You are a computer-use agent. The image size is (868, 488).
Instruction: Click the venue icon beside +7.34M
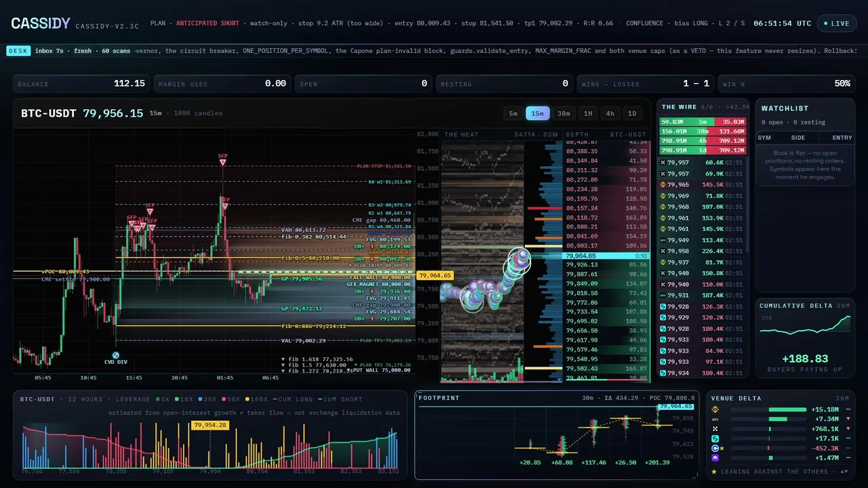point(715,419)
